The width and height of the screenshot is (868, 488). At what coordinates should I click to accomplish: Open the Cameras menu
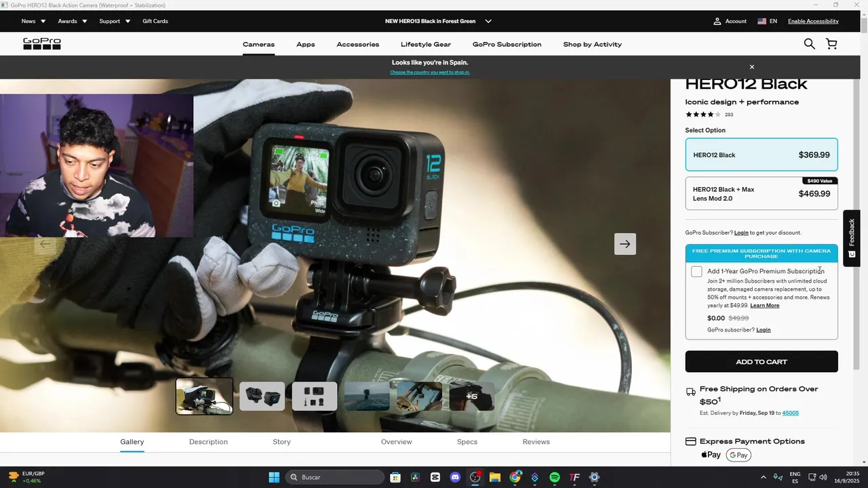pyautogui.click(x=258, y=45)
